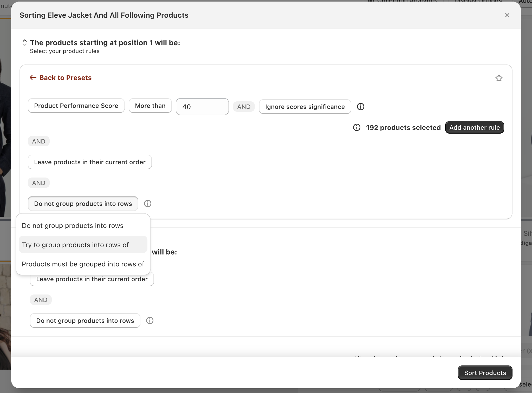Open the Product Performance Score dropdown
Screen dimensions: 532x393
coord(76,106)
